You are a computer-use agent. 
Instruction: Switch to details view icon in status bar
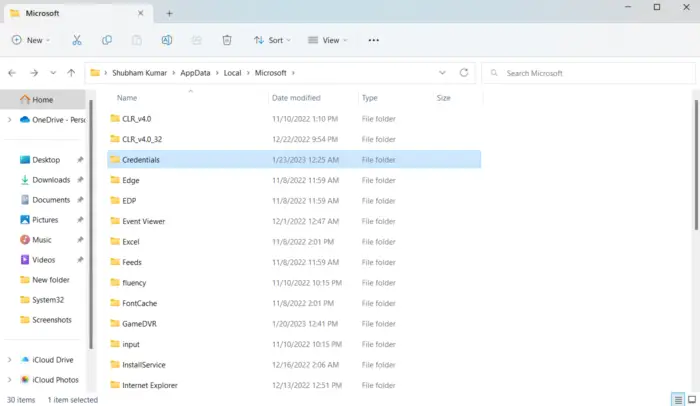tap(678, 399)
